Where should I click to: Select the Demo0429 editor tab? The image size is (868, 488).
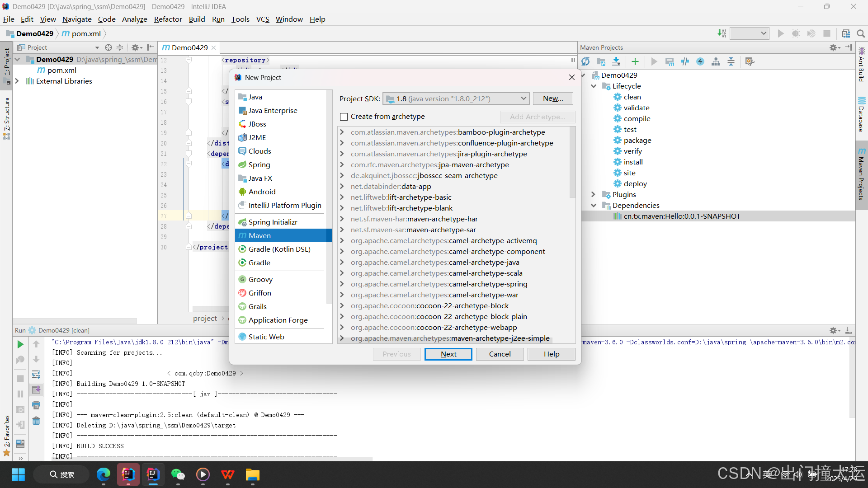[189, 47]
